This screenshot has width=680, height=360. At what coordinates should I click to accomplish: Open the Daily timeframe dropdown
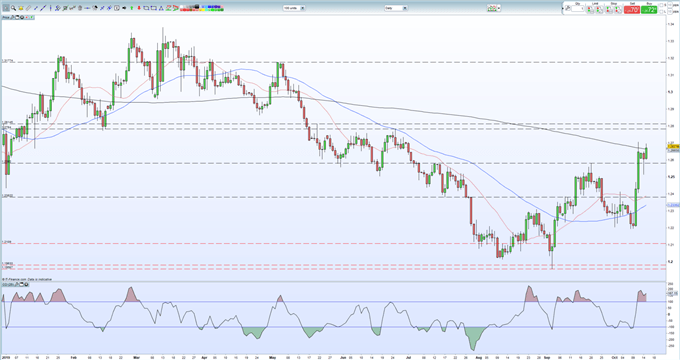tap(396, 8)
